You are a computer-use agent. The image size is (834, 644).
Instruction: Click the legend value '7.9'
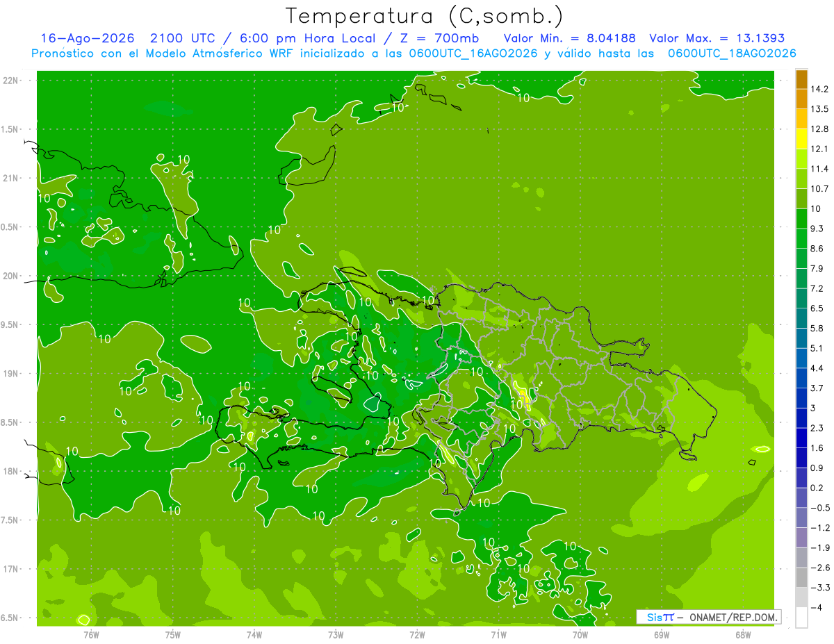pos(817,268)
